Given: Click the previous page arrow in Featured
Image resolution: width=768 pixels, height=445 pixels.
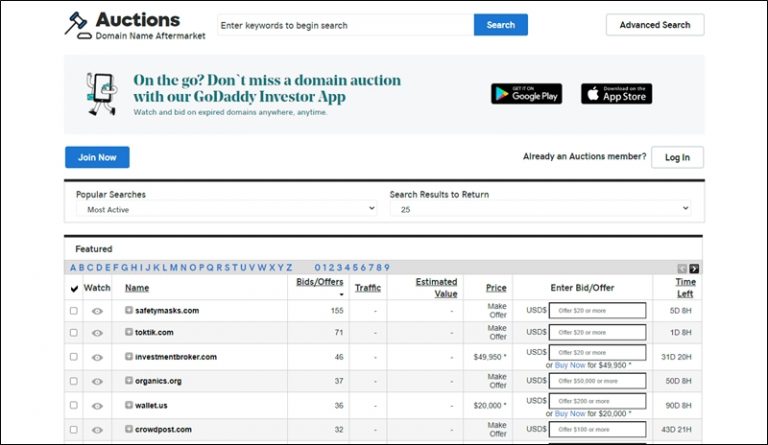Looking at the screenshot, I should [682, 268].
